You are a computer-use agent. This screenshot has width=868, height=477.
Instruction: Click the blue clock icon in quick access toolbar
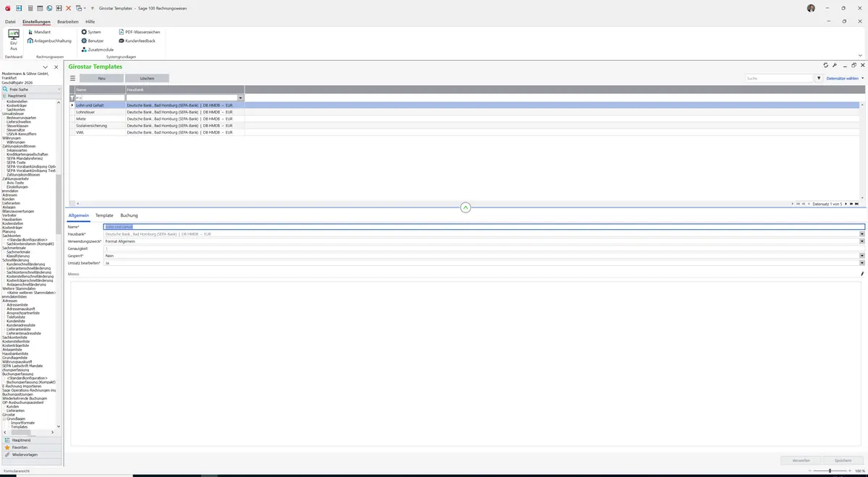[49, 7]
